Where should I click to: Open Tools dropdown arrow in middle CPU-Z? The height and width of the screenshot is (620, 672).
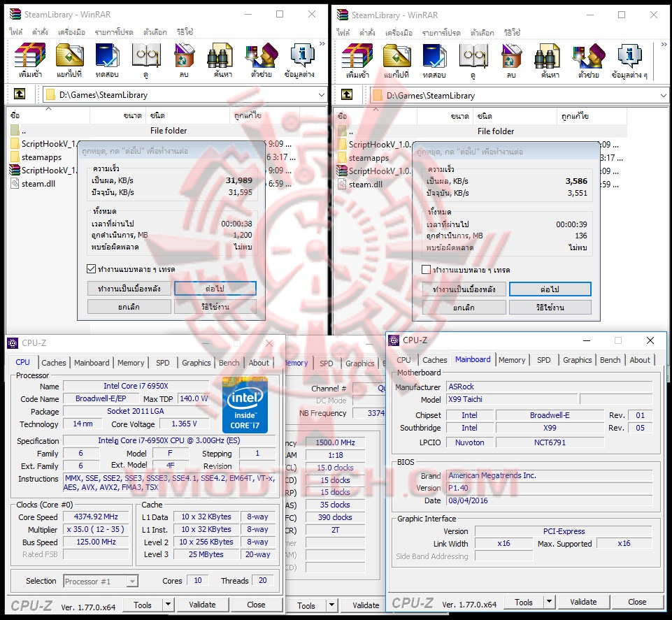pos(331,605)
